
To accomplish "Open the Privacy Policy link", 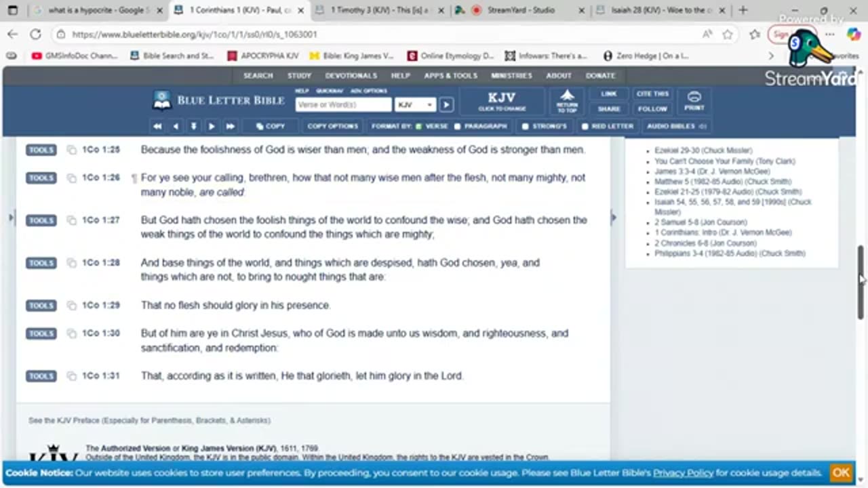I will tap(683, 473).
